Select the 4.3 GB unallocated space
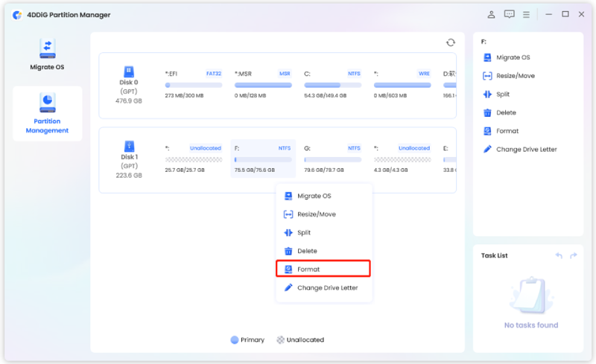The width and height of the screenshot is (596, 364). [402, 159]
